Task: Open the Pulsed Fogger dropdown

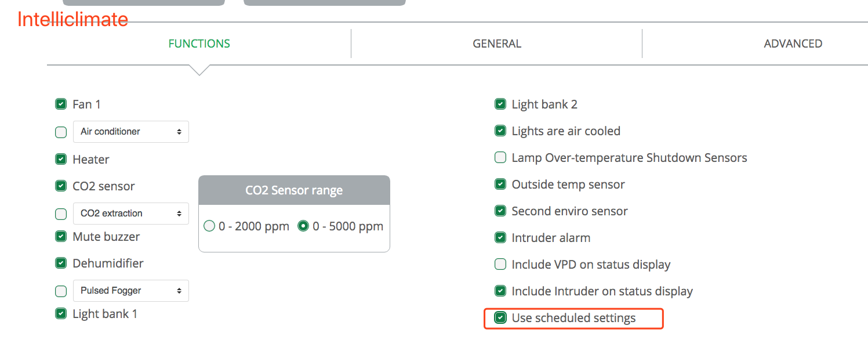Action: pyautogui.click(x=130, y=291)
